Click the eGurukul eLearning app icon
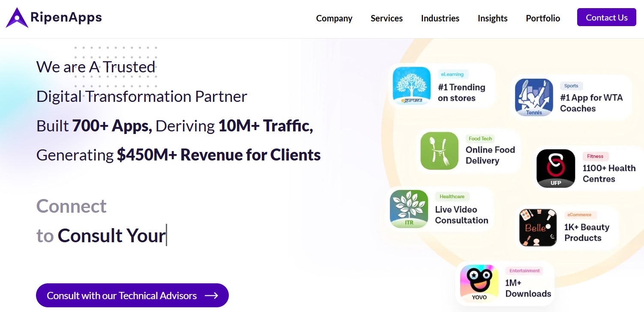 (x=411, y=85)
